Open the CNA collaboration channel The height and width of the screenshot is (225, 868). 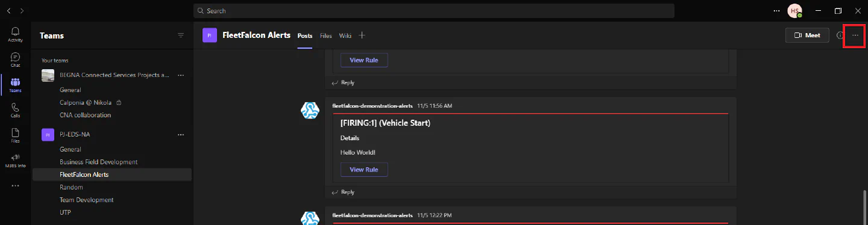click(x=85, y=115)
